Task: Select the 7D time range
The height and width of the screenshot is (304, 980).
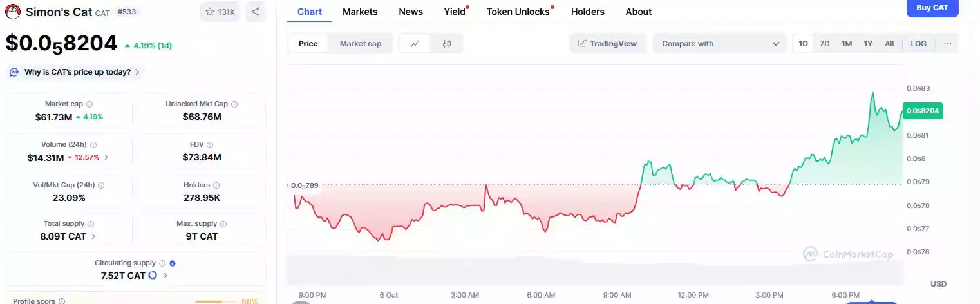Action: point(824,44)
